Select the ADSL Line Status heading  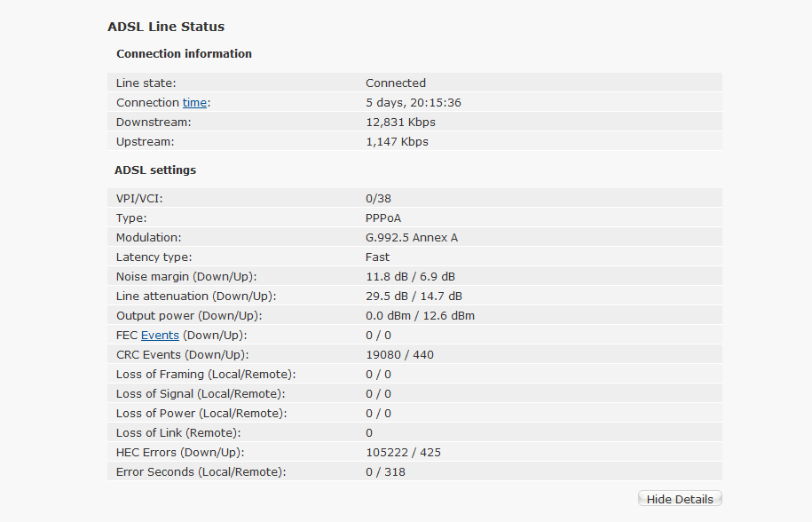(166, 27)
